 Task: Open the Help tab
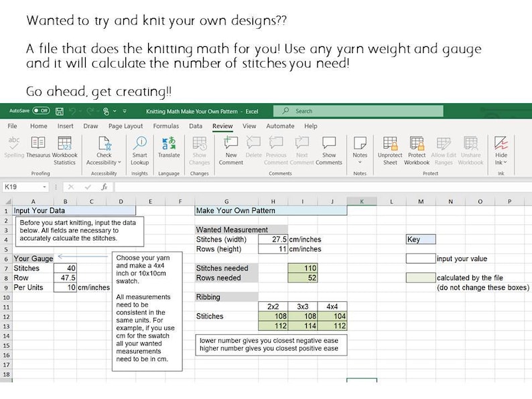[x=310, y=126]
